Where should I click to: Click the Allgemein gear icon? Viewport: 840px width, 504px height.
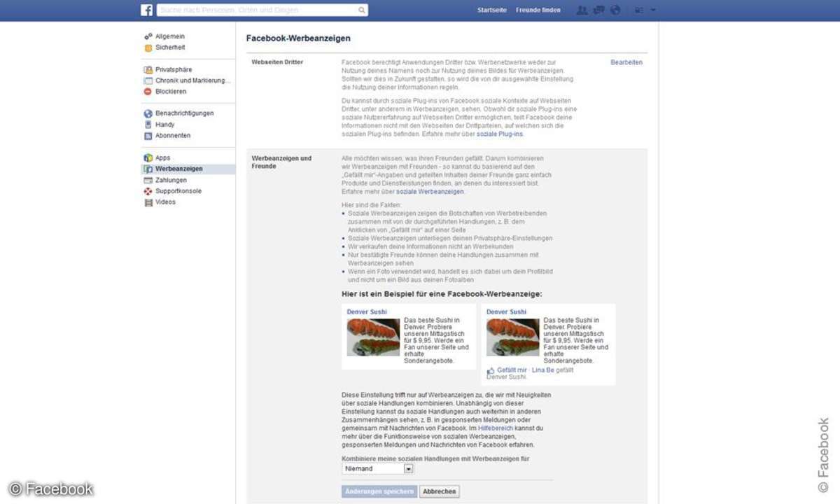pos(148,36)
